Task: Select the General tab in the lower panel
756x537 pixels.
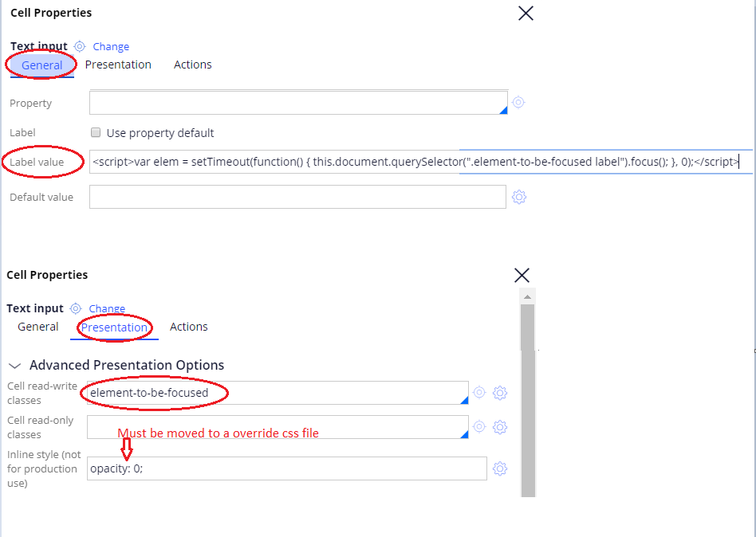Action: point(38,327)
